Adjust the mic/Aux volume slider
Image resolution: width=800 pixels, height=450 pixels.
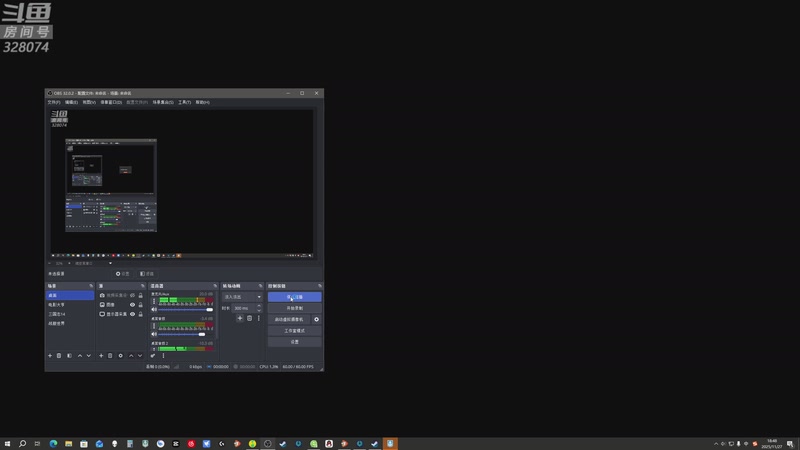pyautogui.click(x=186, y=310)
